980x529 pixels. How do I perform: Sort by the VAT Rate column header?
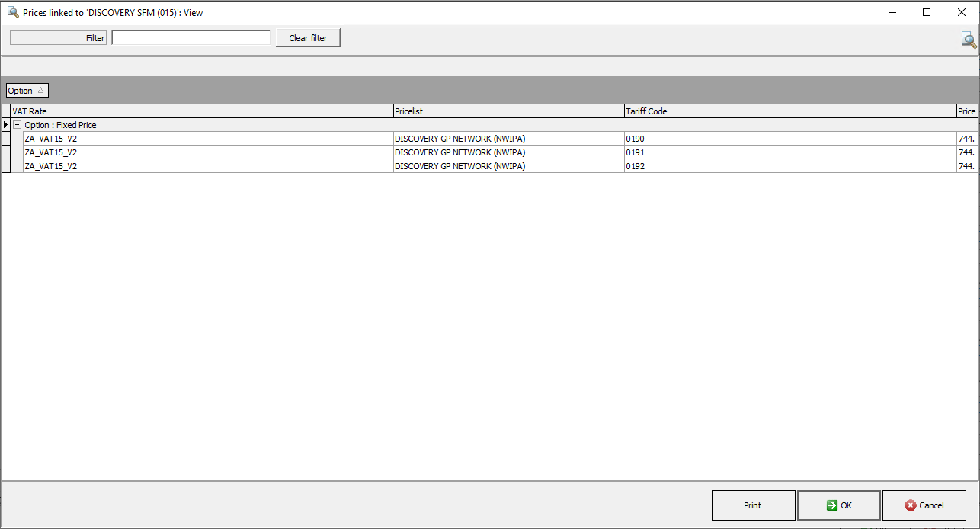click(x=202, y=111)
